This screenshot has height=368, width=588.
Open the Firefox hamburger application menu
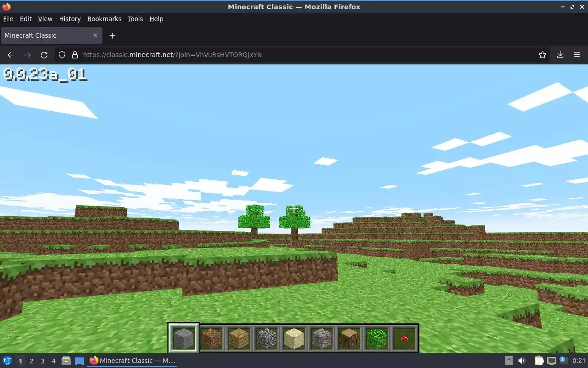click(x=577, y=55)
